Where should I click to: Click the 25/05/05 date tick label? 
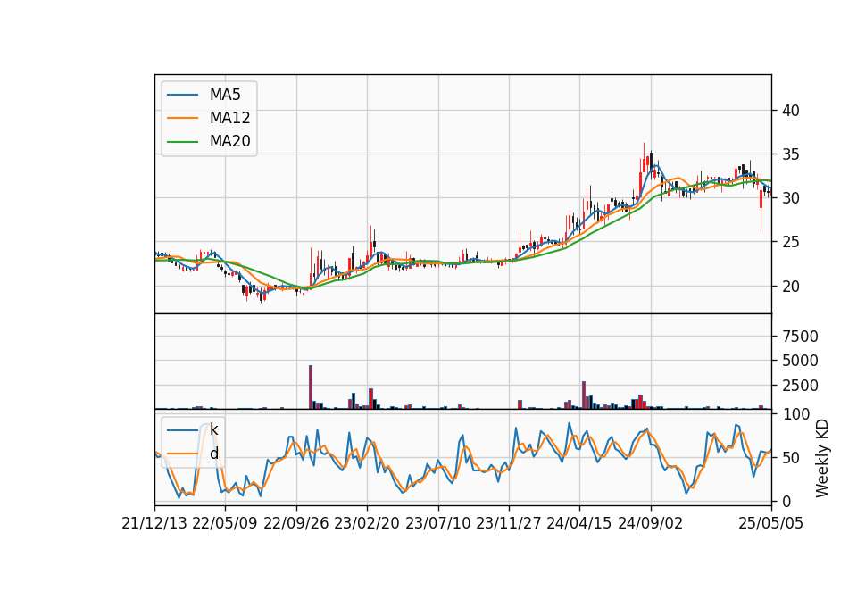(771, 524)
